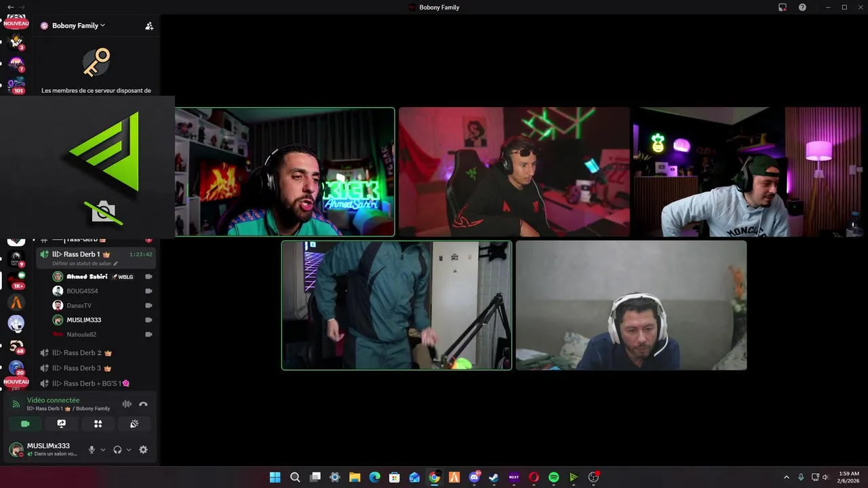868x488 pixels.
Task: Expand the headphones output options arrow
Action: 129,449
